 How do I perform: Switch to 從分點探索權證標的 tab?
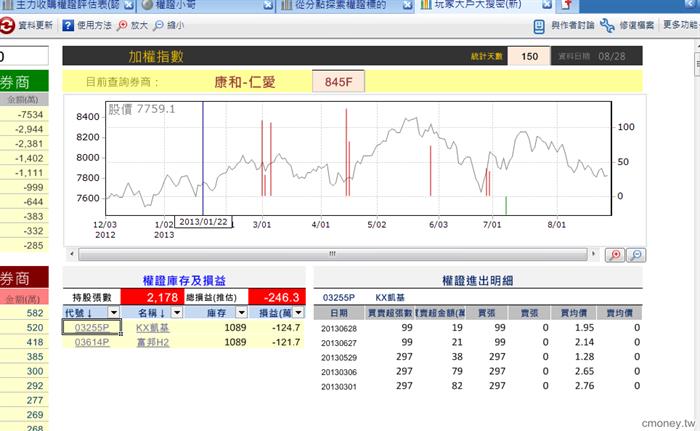(x=345, y=5)
